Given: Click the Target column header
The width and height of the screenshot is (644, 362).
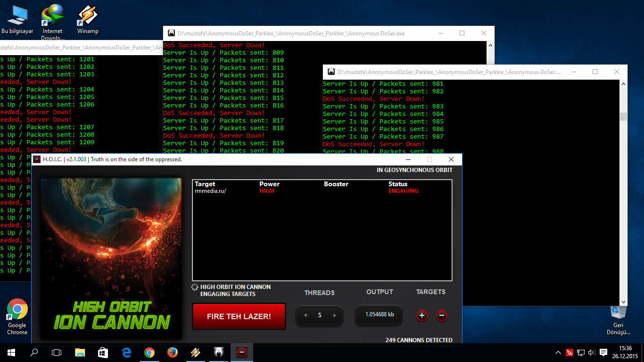Looking at the screenshot, I should pos(205,184).
